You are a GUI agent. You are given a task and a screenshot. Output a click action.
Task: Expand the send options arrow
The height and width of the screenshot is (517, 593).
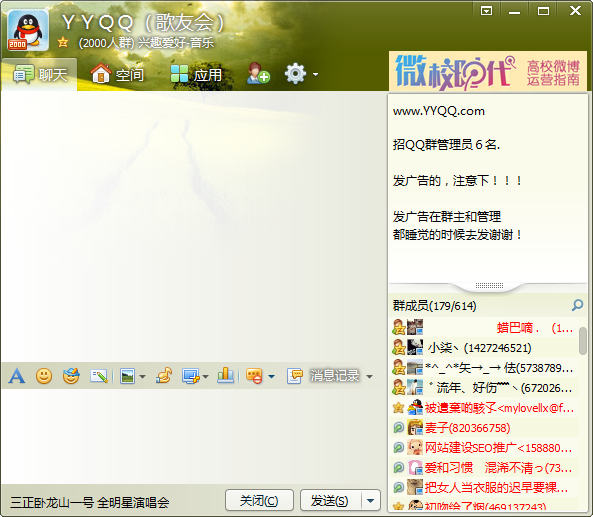tap(371, 501)
